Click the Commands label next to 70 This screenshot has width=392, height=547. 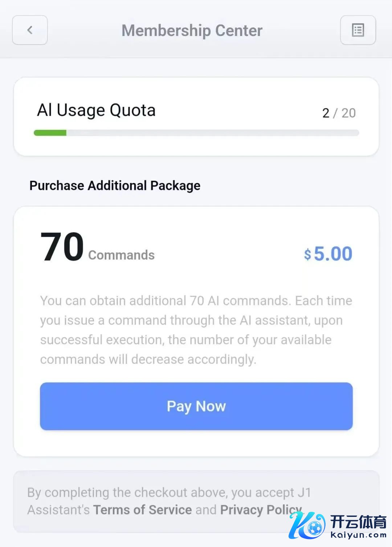pyautogui.click(x=121, y=255)
